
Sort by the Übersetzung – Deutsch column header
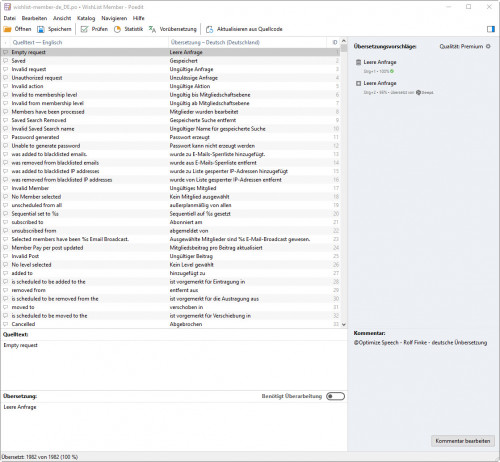215,42
